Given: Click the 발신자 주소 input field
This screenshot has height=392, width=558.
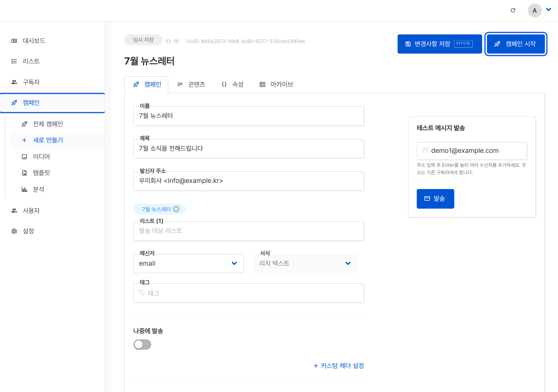Looking at the screenshot, I should 248,181.
